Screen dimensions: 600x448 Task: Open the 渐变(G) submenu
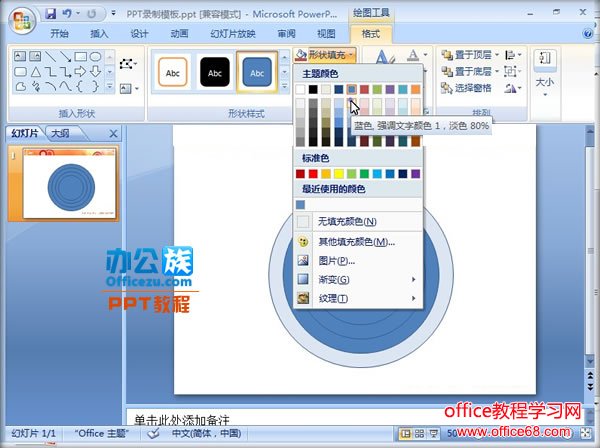(358, 279)
